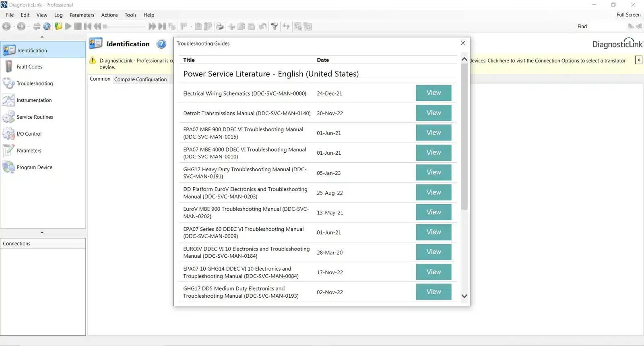Click the print icon in toolbar
The height and width of the screenshot is (346, 644).
[x=220, y=27]
